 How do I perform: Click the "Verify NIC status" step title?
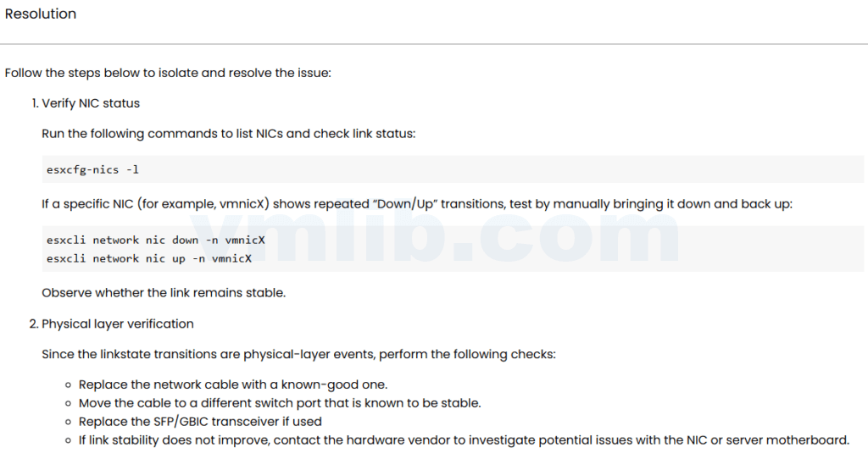click(x=91, y=103)
